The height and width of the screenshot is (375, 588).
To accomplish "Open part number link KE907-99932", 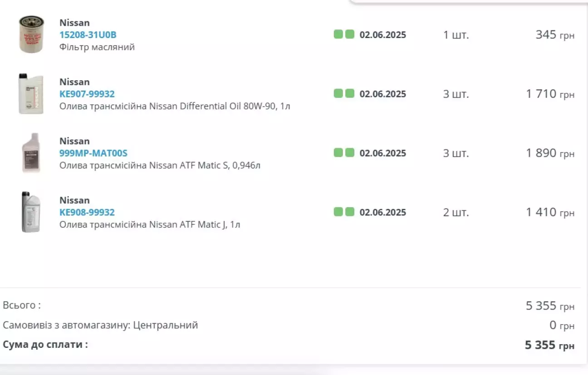I will (x=87, y=94).
